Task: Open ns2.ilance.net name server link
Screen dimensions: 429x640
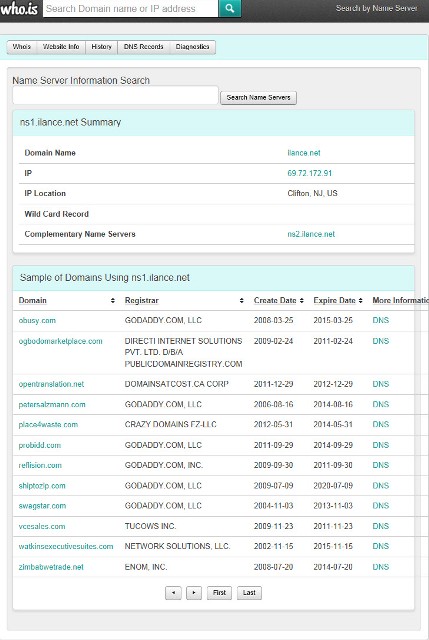Action: pos(311,234)
